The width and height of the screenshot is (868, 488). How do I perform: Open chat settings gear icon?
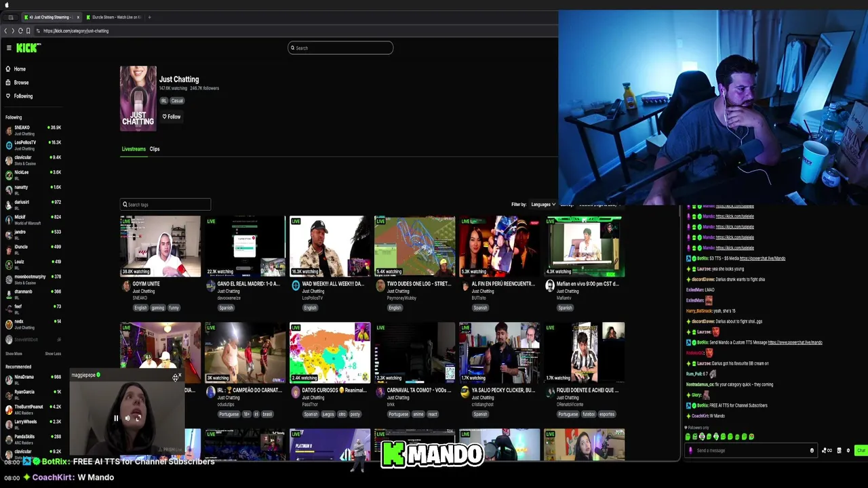(848, 451)
